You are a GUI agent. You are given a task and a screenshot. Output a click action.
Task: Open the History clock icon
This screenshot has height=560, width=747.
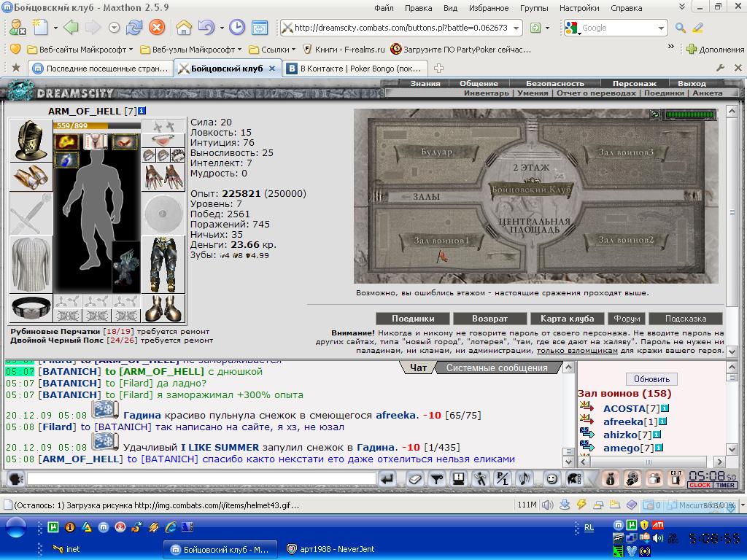(237, 27)
